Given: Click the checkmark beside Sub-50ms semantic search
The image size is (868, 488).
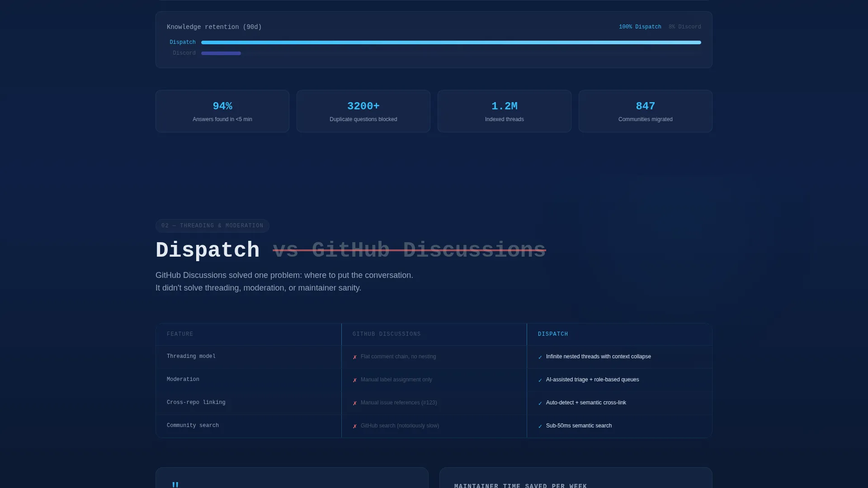Looking at the screenshot, I should [x=540, y=426].
